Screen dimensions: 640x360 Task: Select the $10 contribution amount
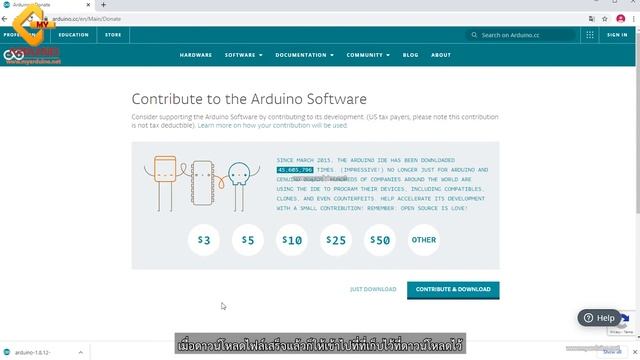tap(292, 240)
